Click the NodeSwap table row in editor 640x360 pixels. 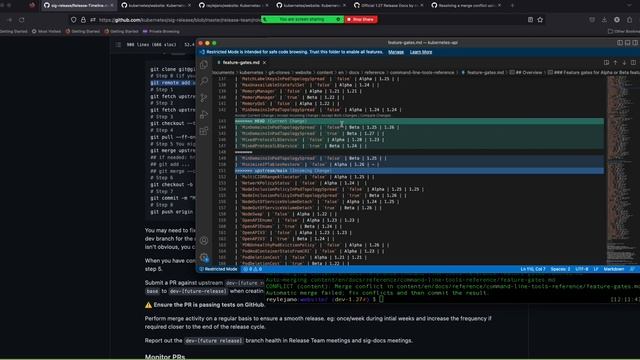(x=286, y=214)
